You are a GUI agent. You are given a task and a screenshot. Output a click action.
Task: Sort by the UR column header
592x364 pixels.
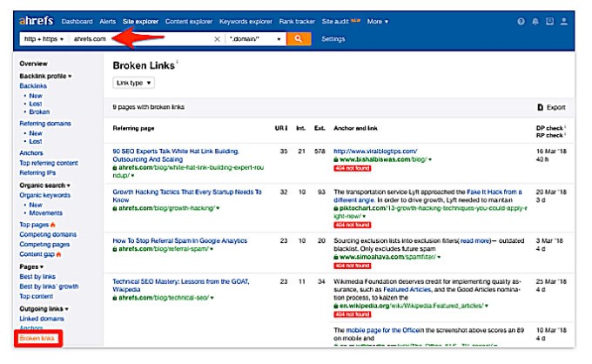coord(281,128)
